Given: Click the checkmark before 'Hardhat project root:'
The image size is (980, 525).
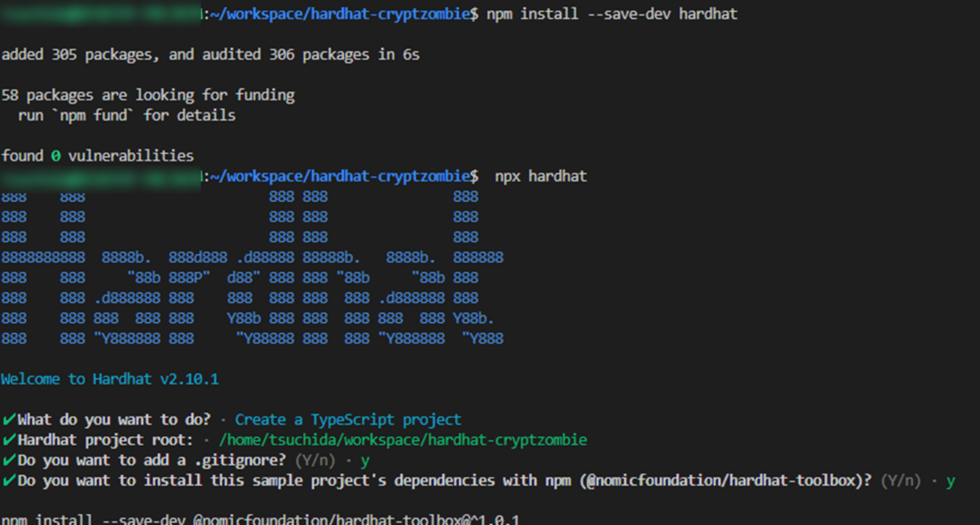Looking at the screenshot, I should coord(8,439).
